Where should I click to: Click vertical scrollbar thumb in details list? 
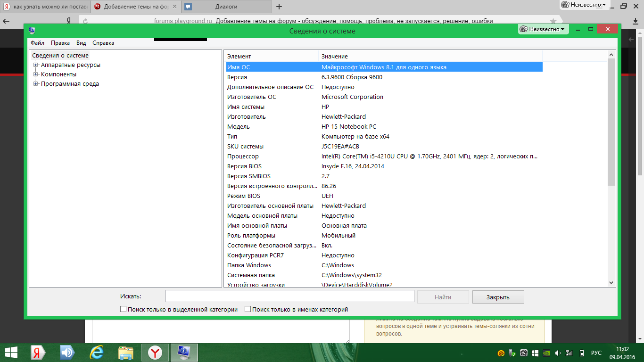click(x=611, y=122)
